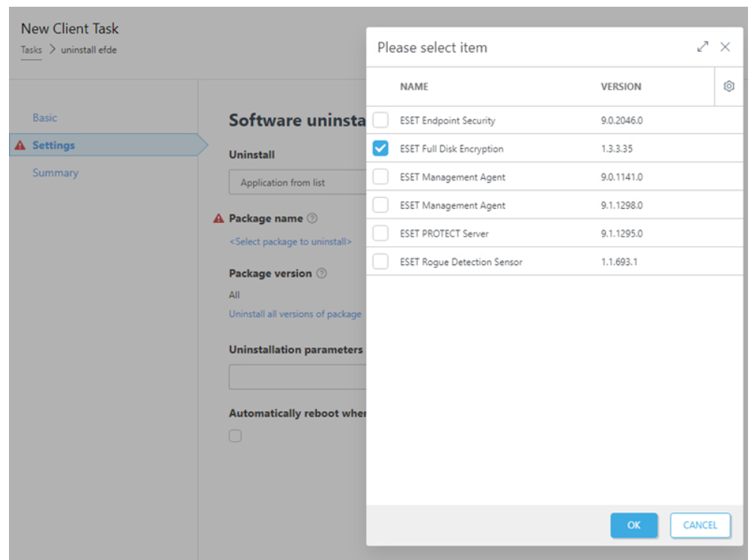Check the ESET PROTECT Server checkbox
The height and width of the screenshot is (560, 754).
tap(380, 233)
